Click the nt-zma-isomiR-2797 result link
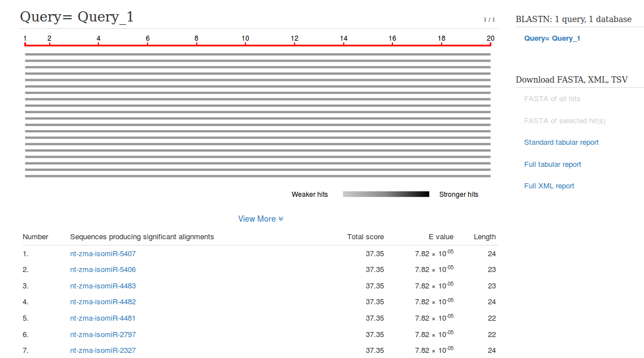The height and width of the screenshot is (358, 644). tap(103, 335)
